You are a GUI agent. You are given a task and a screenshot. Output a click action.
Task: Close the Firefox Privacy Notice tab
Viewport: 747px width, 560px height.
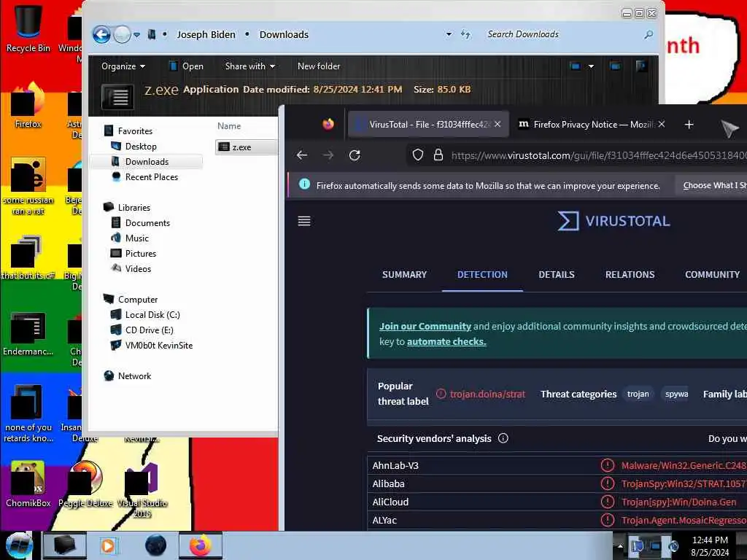(661, 124)
